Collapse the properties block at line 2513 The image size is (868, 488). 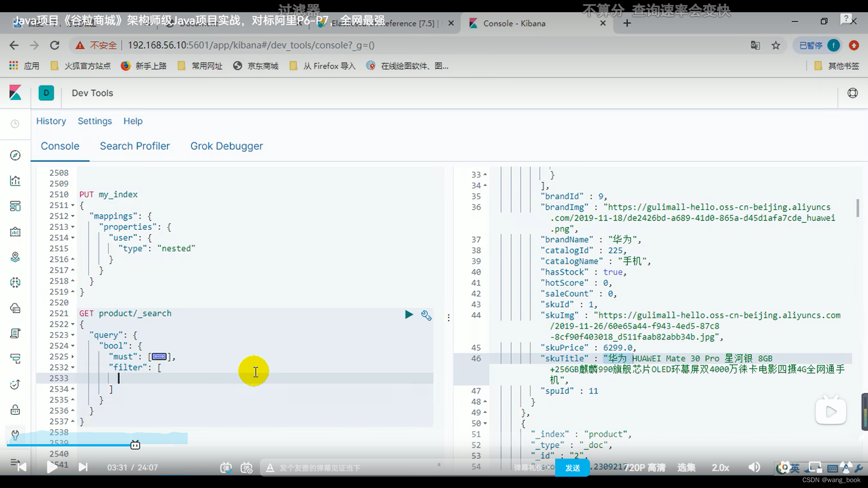[x=72, y=227]
